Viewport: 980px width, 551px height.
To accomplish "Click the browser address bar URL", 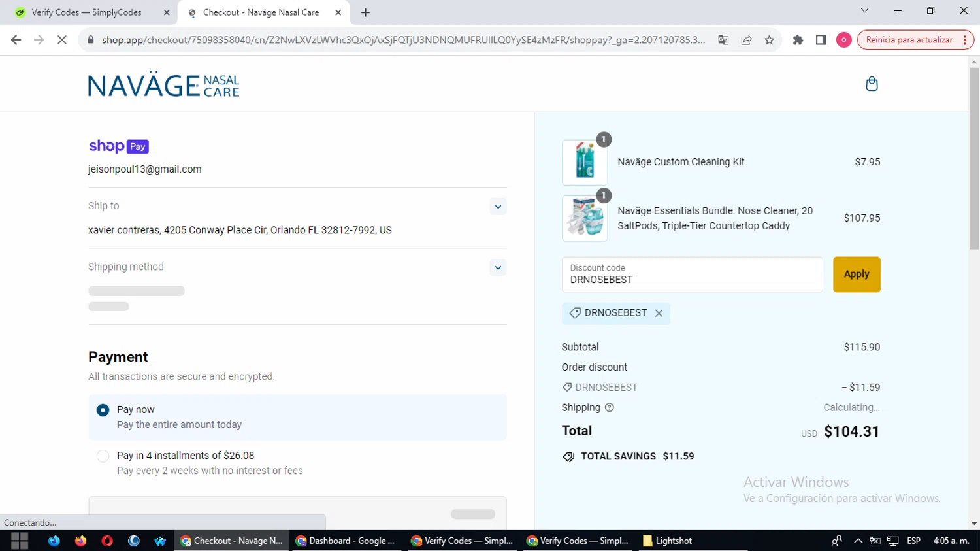I will click(x=403, y=40).
